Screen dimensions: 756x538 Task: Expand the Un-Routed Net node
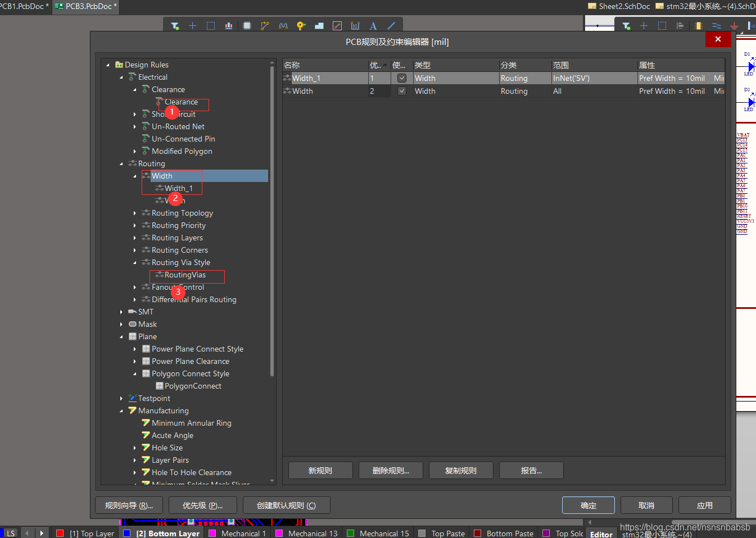pos(135,126)
